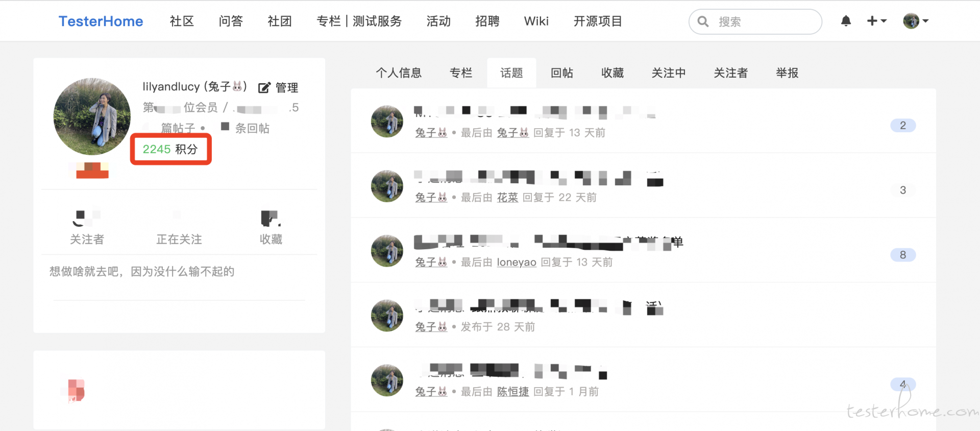Click the search magnifier icon
The image size is (980, 431).
703,21
